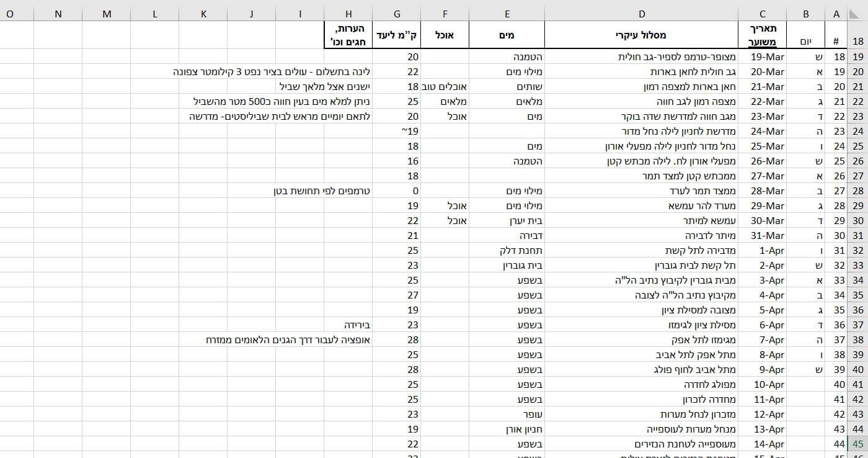Viewport: 868px width, 458px height.
Task: Click the note 'טרמפים לפי תחושת בטן'
Action: tap(322, 191)
